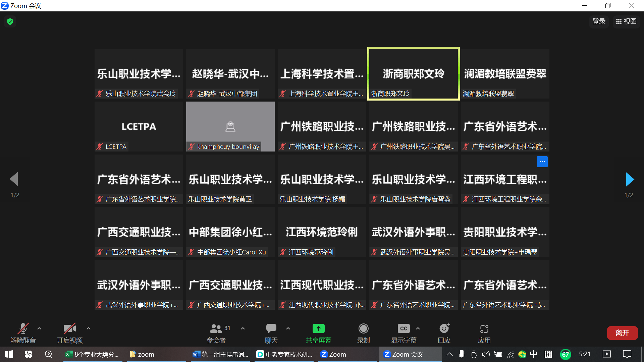Screen dimensions: 644x362
Task: Click the red 离开 leave button
Action: tap(622, 333)
